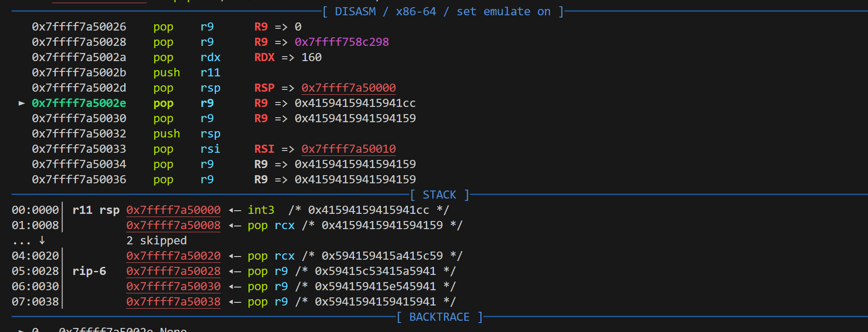Click stack address 0x7ffff7a50030
868x332 pixels.
tap(173, 287)
